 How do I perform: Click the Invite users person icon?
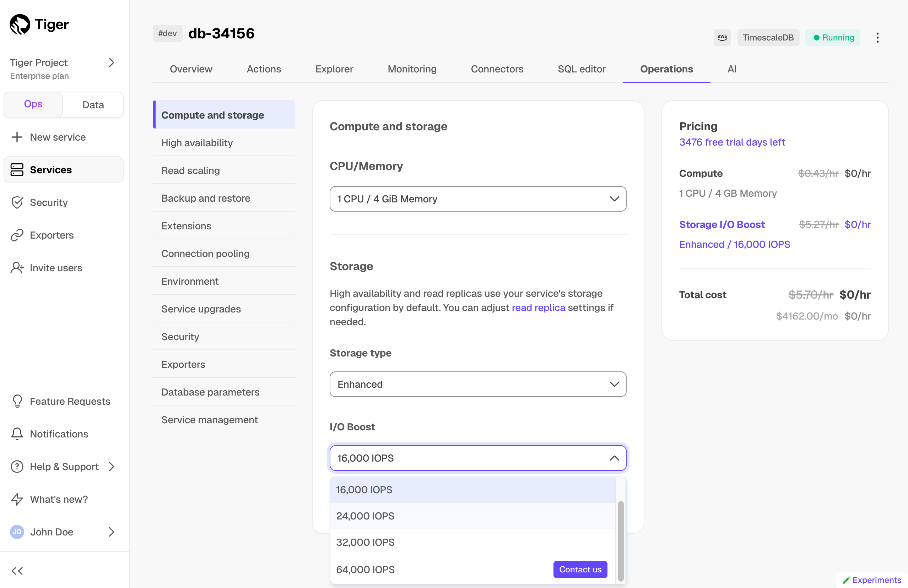click(x=17, y=268)
